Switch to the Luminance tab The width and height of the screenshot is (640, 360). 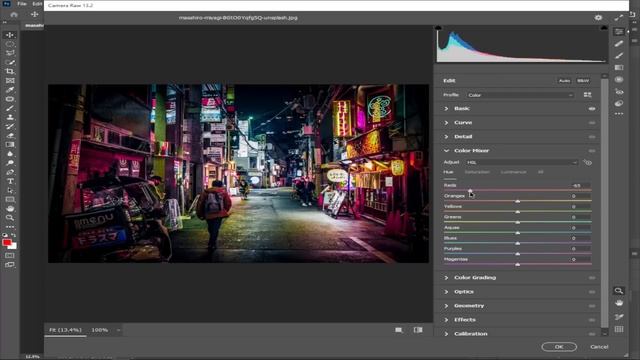(513, 172)
